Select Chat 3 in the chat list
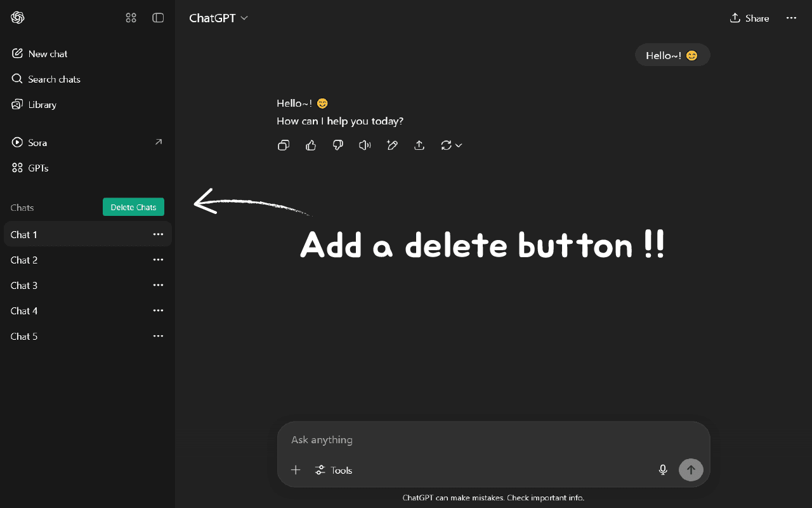Screen dimensions: 812x508 tap(88, 285)
